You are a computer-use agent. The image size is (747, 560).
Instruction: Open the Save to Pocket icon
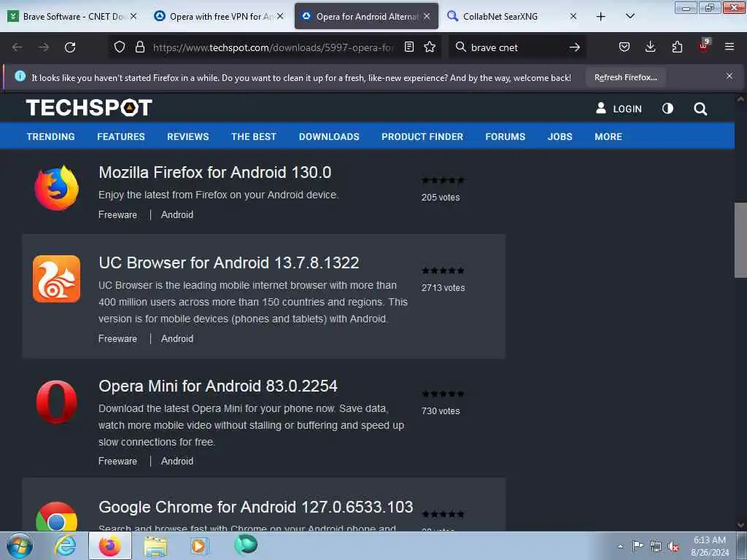624,47
